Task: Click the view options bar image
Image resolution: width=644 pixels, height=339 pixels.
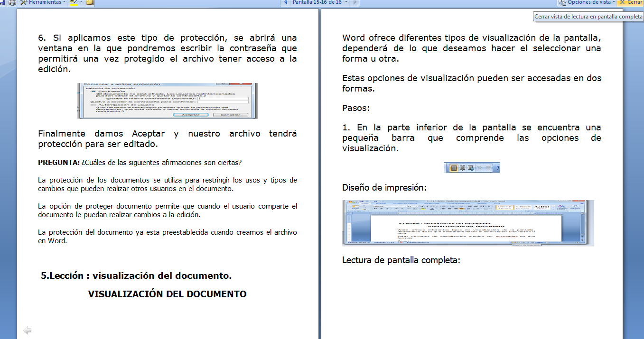Action: pos(471,168)
